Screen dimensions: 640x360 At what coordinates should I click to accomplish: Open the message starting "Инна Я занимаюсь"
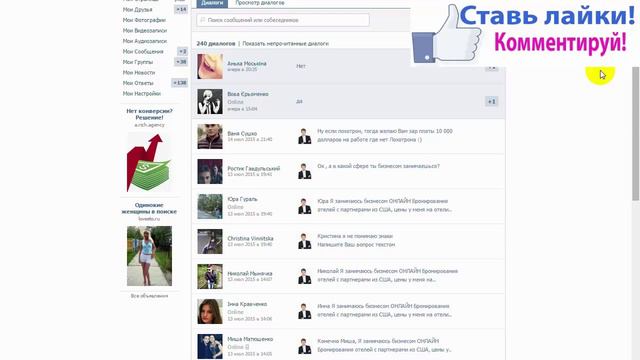pos(384,310)
